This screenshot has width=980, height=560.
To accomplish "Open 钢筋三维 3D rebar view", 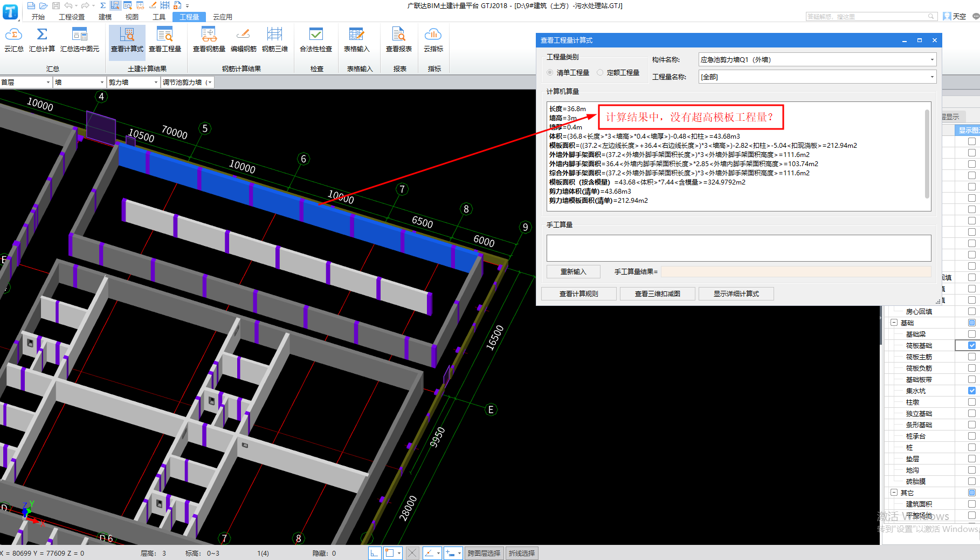I will (x=275, y=40).
